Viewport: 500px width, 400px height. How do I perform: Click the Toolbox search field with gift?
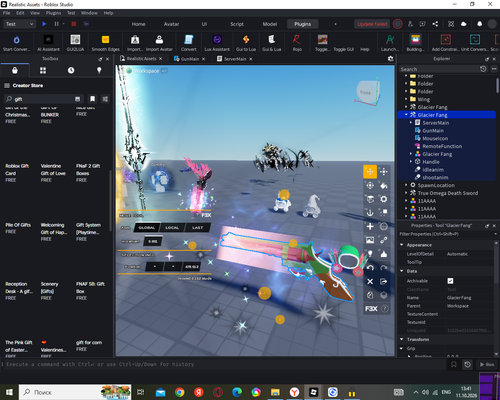[43, 99]
